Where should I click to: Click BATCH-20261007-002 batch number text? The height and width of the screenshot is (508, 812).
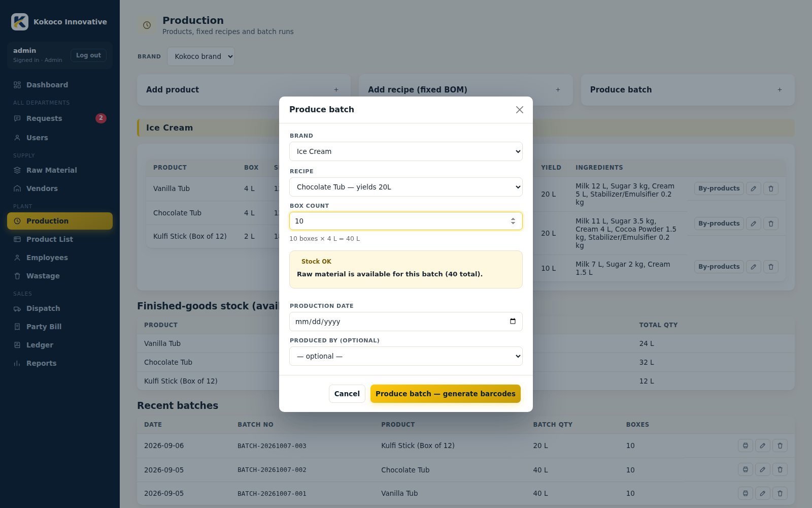[x=272, y=470]
